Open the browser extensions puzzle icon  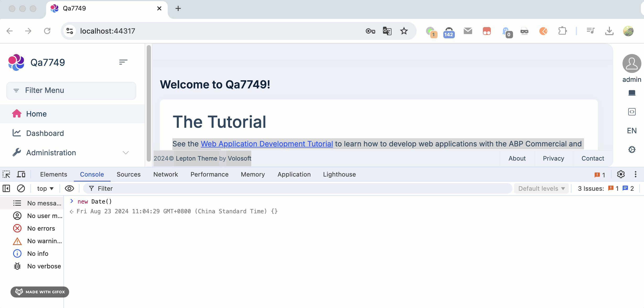point(562,31)
